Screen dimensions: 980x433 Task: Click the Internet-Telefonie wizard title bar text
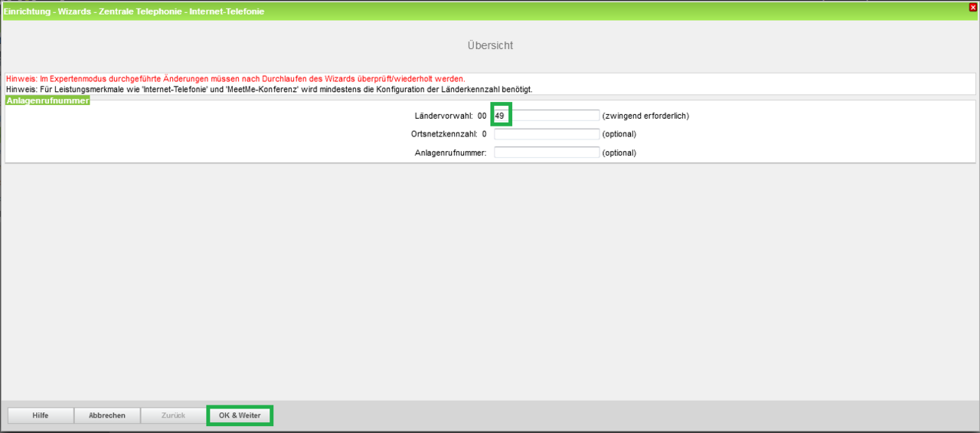coord(134,11)
